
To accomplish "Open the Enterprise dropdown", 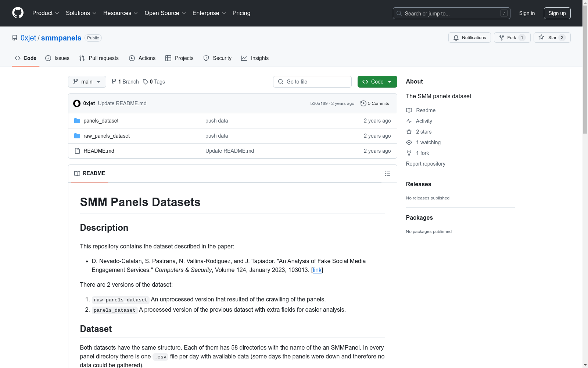I will (x=209, y=13).
